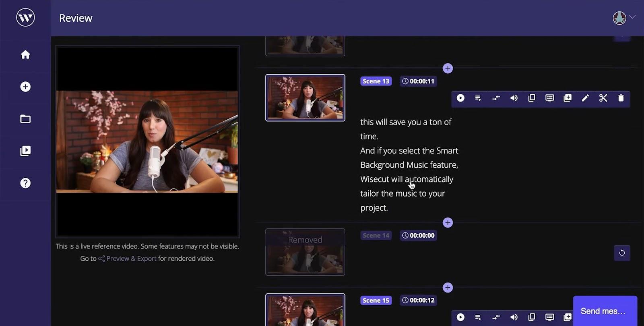
Task: Open the Preview & Export link
Action: (x=127, y=258)
